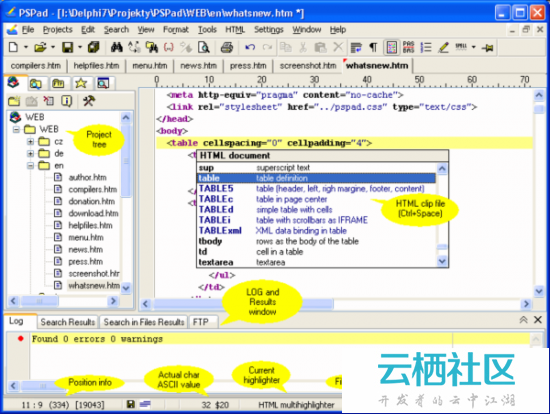The image size is (550, 414).
Task: Expand the de folder
Action: (31, 154)
